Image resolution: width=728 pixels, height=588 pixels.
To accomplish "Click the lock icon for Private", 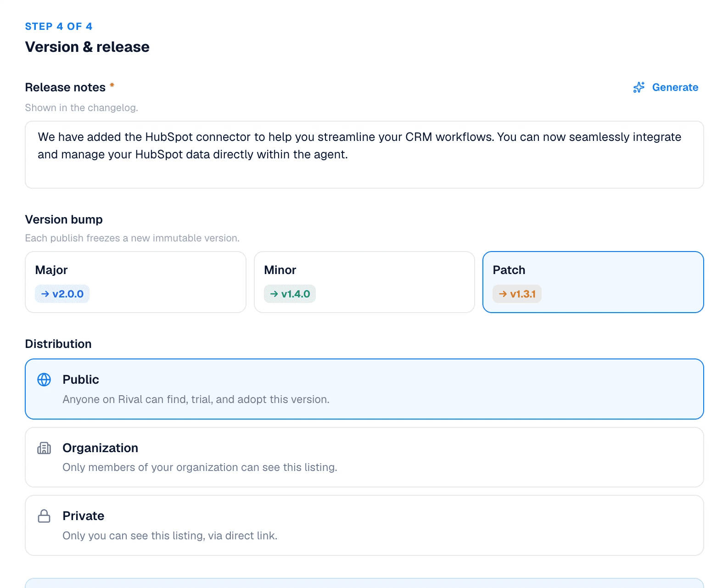I will (44, 516).
